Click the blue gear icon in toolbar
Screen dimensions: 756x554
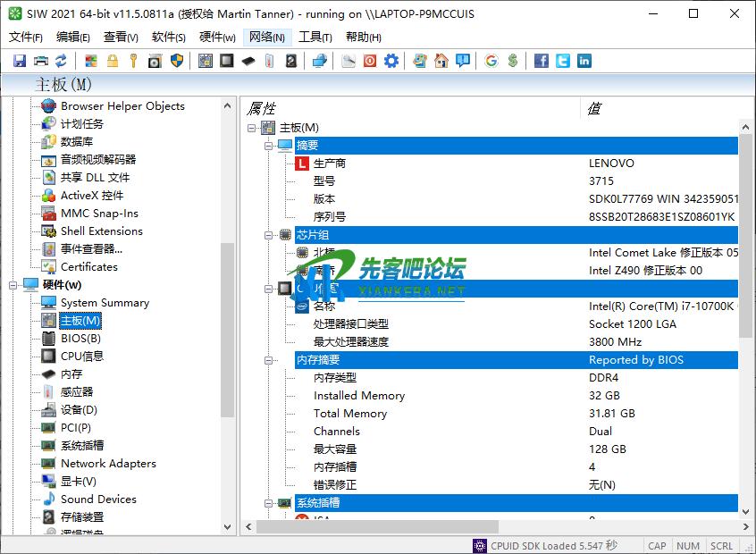[391, 61]
